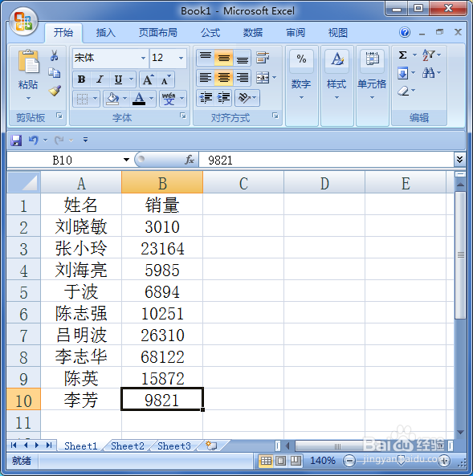
Task: Click the Select All corner button
Action: point(24,182)
